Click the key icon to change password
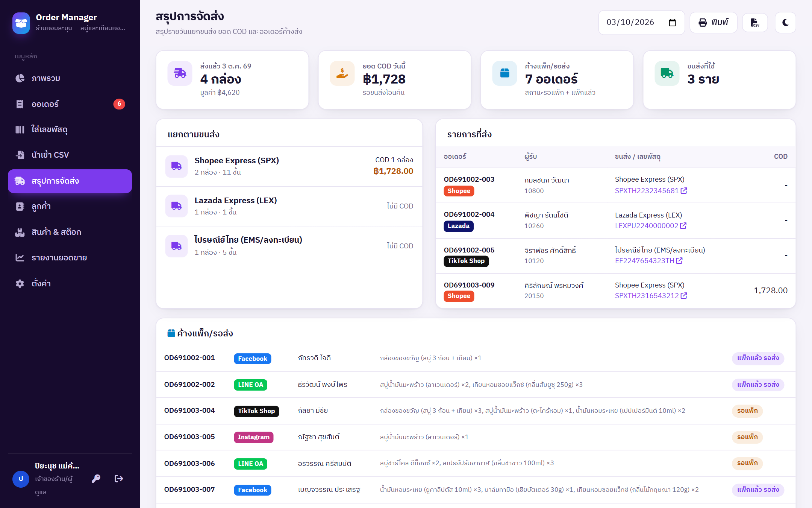 (96, 479)
